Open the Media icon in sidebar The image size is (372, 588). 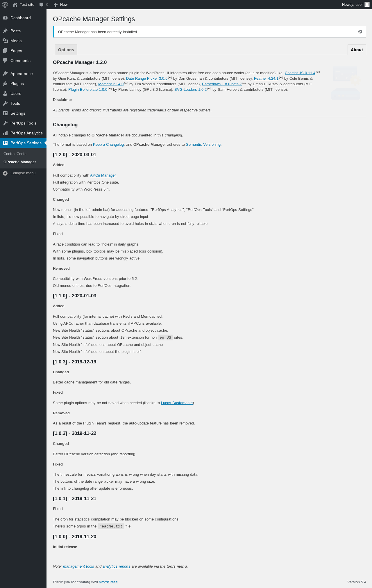click(5, 41)
